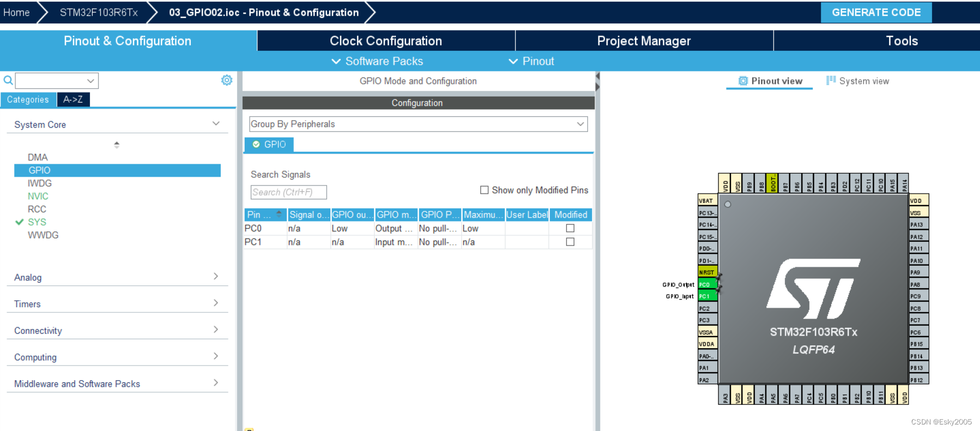
Task: Select the PA2 pin on chip
Action: 707,380
